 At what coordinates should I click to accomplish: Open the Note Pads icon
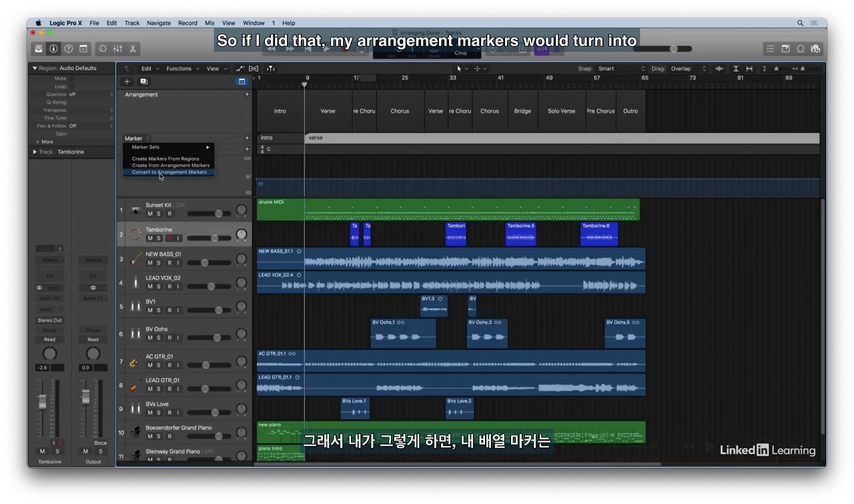coord(785,49)
